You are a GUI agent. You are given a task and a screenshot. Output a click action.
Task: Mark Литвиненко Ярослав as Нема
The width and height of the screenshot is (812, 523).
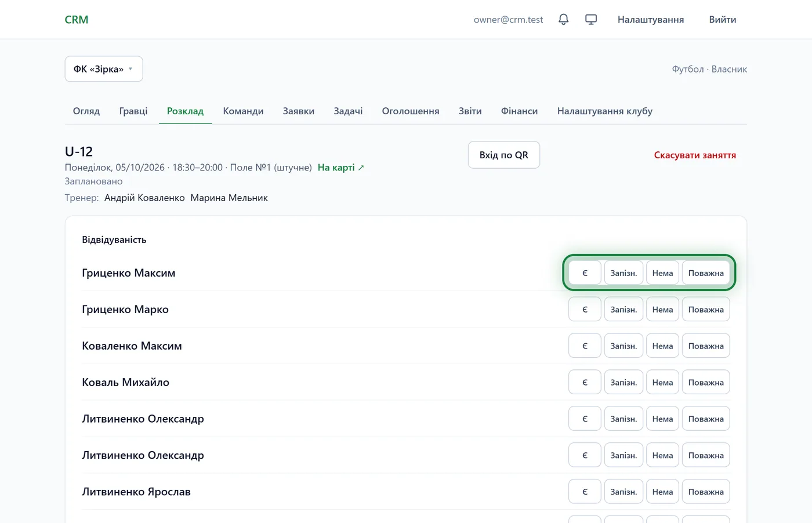662,492
